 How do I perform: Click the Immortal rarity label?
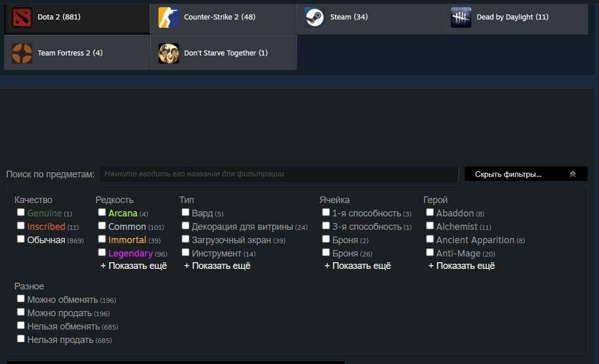[127, 240]
